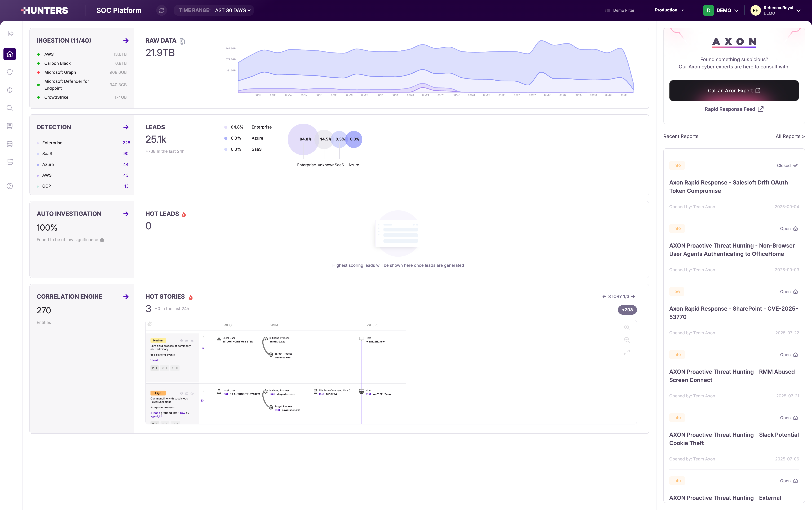This screenshot has width=812, height=510.
Task: Open the shield icon in the sidebar
Action: click(x=10, y=72)
